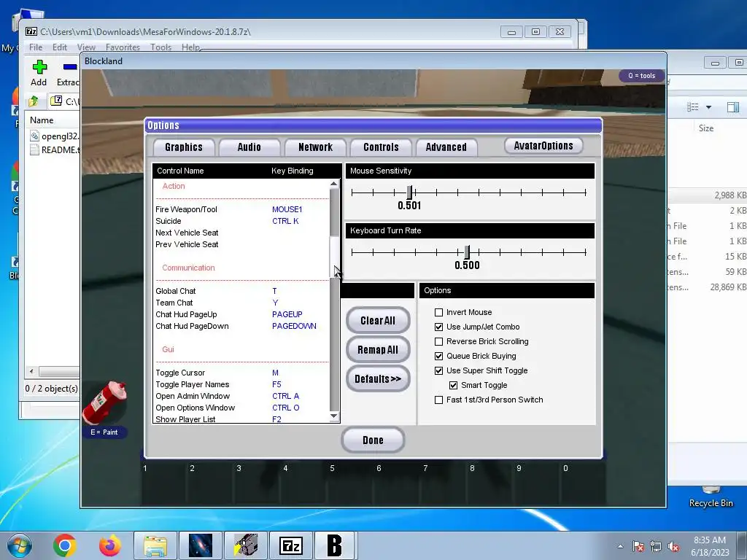This screenshot has height=560, width=747.
Task: Uncheck Use Super Shift Toggle
Action: click(x=438, y=370)
